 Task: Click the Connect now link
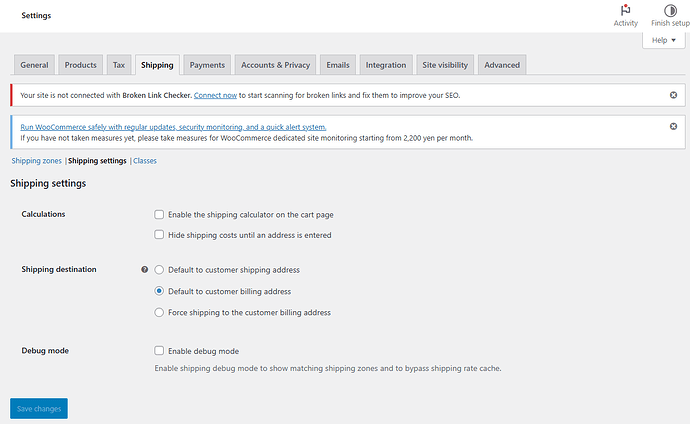[x=215, y=95]
